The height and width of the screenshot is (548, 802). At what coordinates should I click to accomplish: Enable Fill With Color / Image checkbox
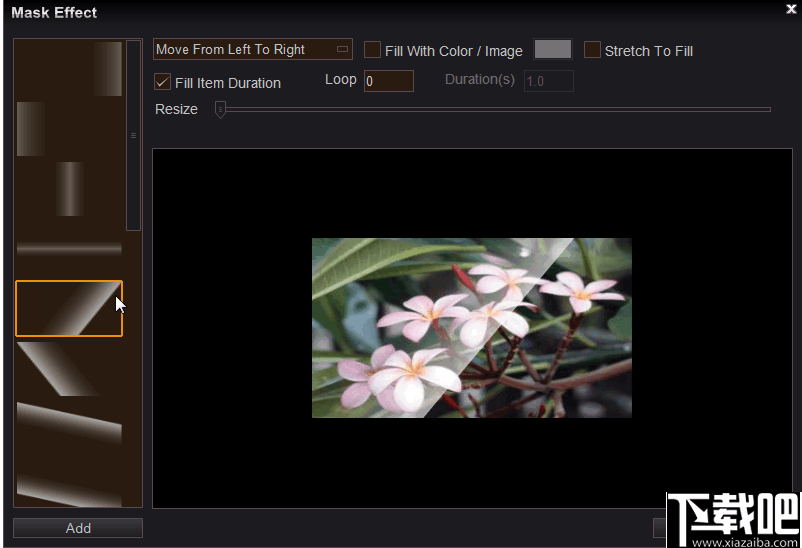click(372, 50)
